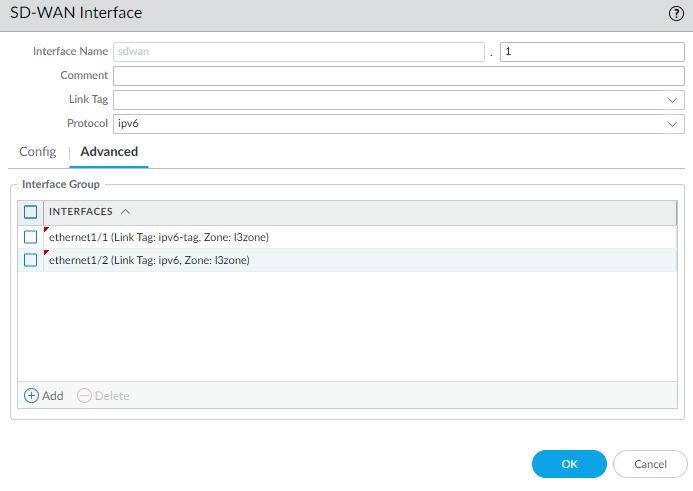Sort by the Interfaces column arrow
Screen dimensions: 693x491
pyautogui.click(x=125, y=212)
